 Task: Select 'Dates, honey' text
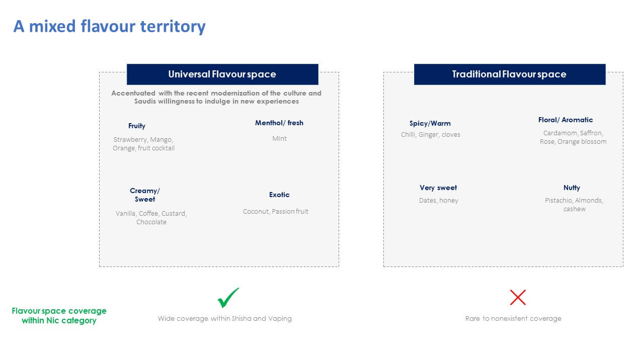coord(439,200)
